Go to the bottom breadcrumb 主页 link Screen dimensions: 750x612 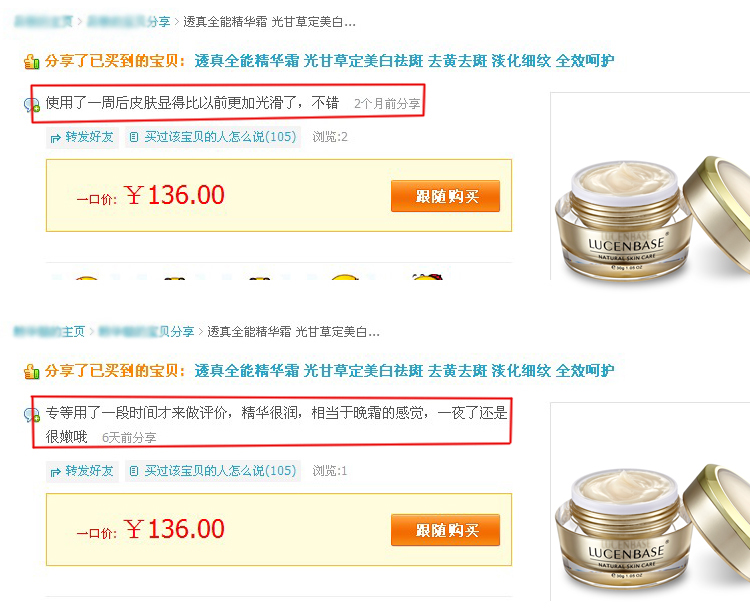[x=49, y=331]
